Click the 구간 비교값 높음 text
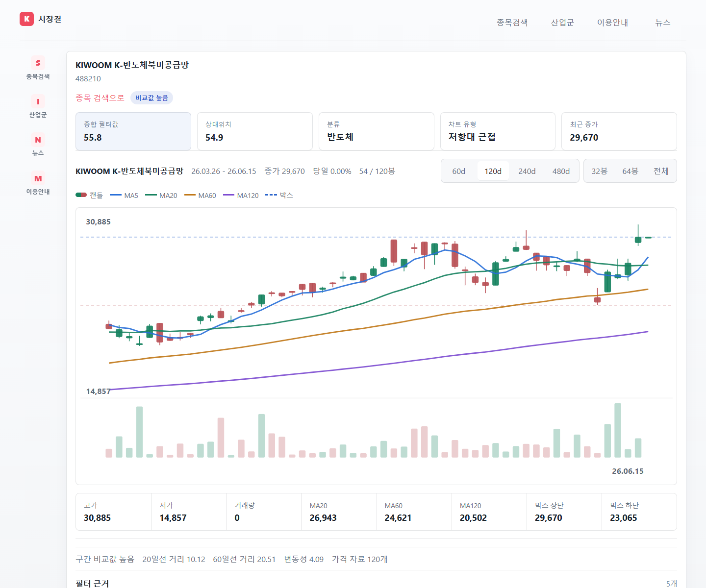The image size is (706, 588). (x=105, y=559)
